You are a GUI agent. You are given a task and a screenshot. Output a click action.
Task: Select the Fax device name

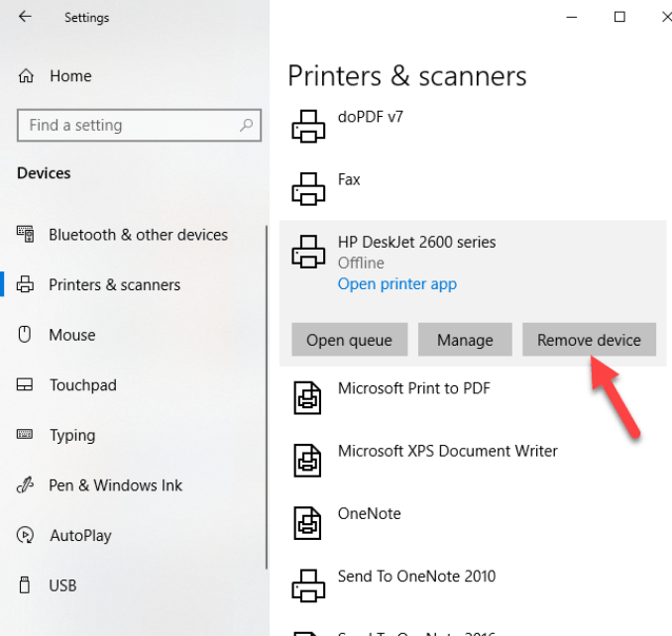[x=349, y=179]
